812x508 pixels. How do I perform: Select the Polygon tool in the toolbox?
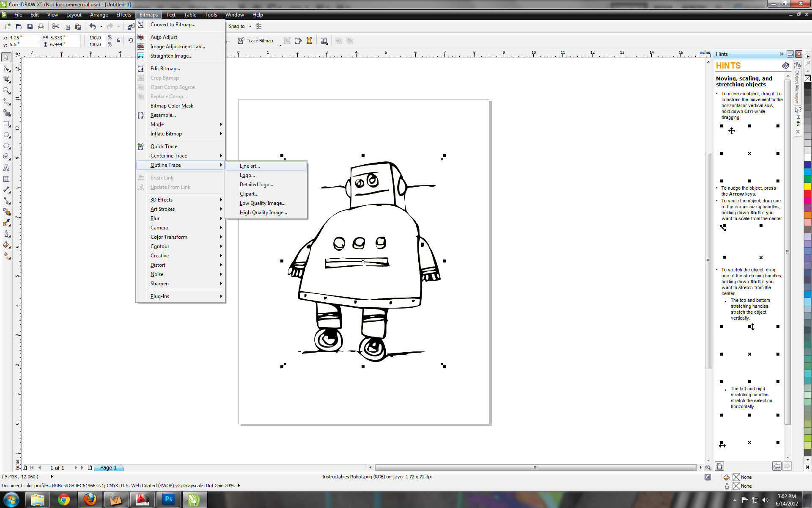[6, 146]
